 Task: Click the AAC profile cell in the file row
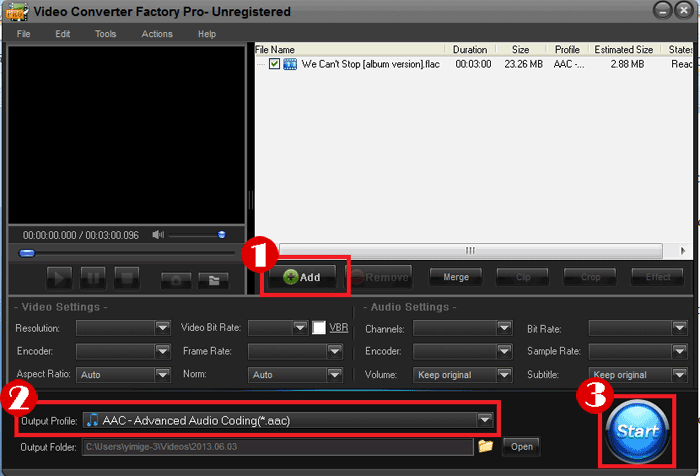click(x=569, y=64)
